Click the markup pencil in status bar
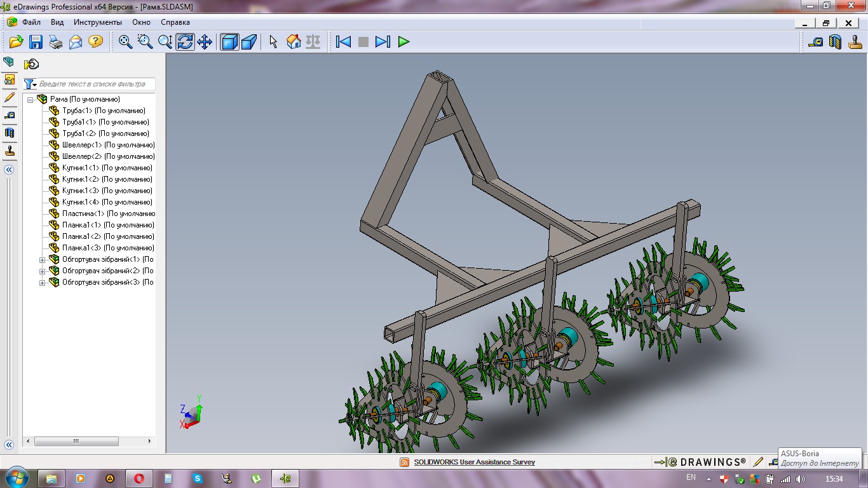Screen dimensions: 868x488 pos(758,462)
